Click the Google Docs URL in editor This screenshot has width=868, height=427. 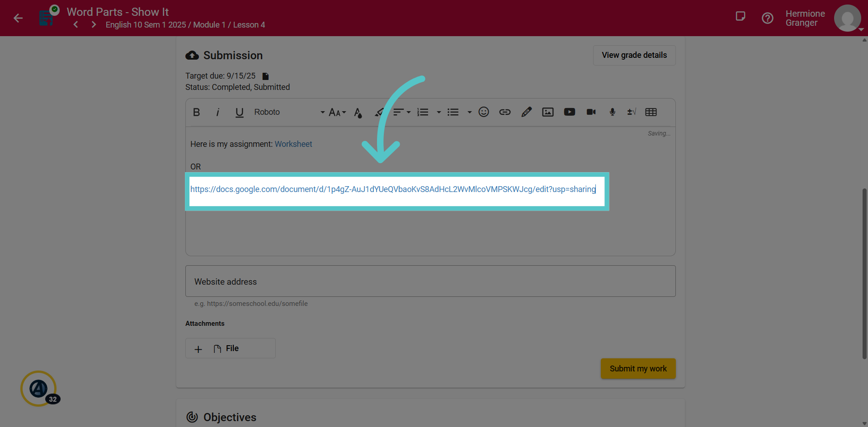click(x=393, y=189)
